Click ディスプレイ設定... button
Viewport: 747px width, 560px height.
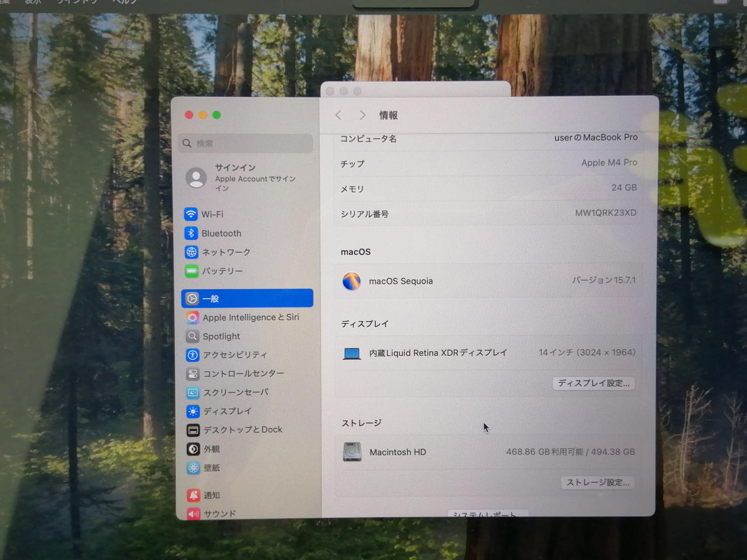pyautogui.click(x=594, y=383)
